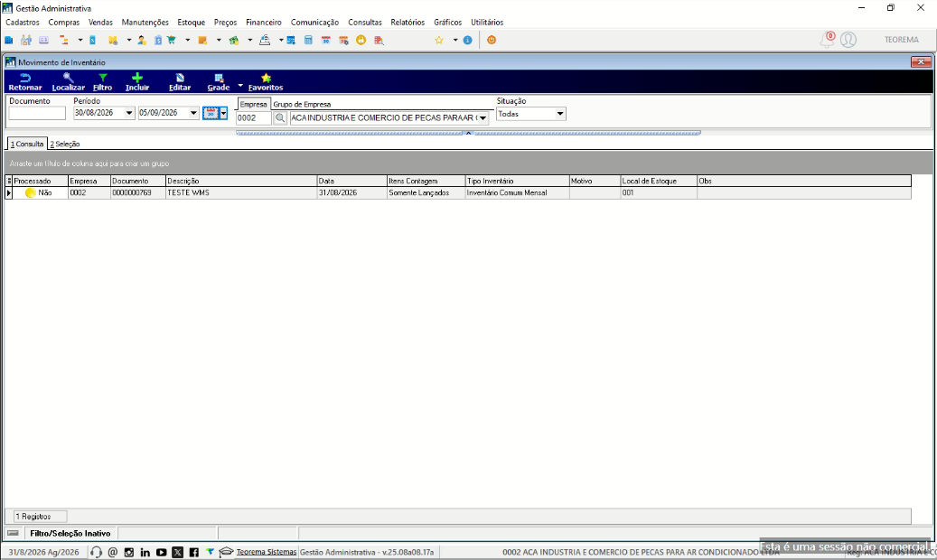Viewport: 937px width, 560px height.
Task: Open the Relatórios menu
Action: (x=408, y=22)
